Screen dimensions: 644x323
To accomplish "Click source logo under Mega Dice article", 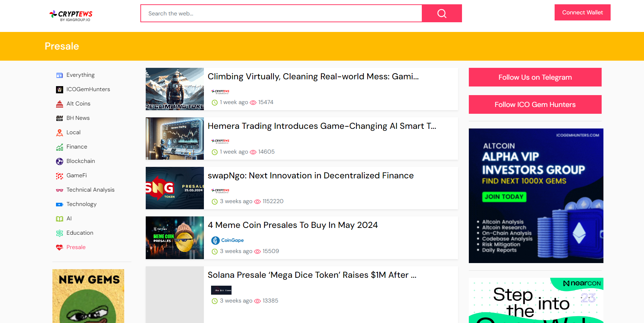I will (221, 290).
